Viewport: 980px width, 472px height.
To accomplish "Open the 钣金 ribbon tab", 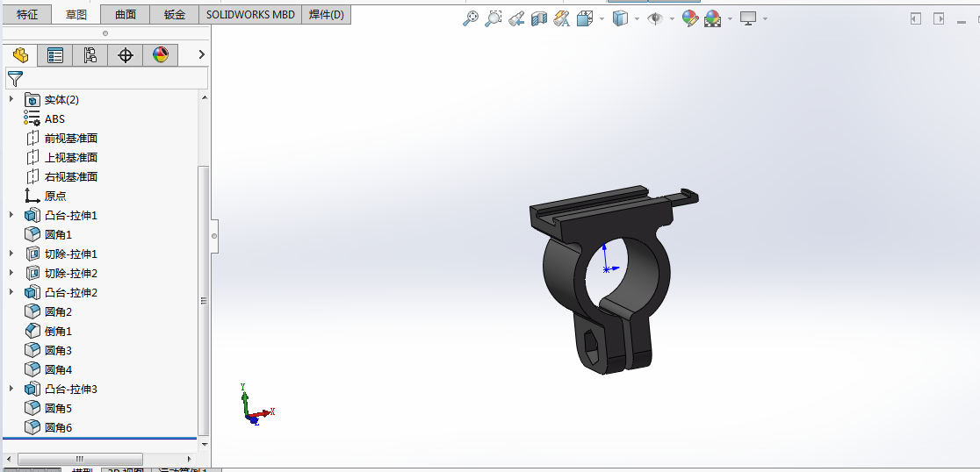I will tap(175, 14).
